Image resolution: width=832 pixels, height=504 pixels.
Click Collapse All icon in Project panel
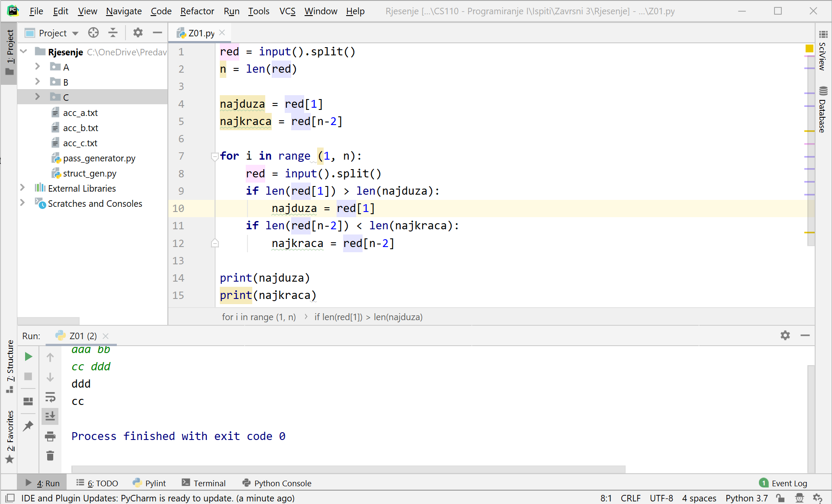[113, 33]
